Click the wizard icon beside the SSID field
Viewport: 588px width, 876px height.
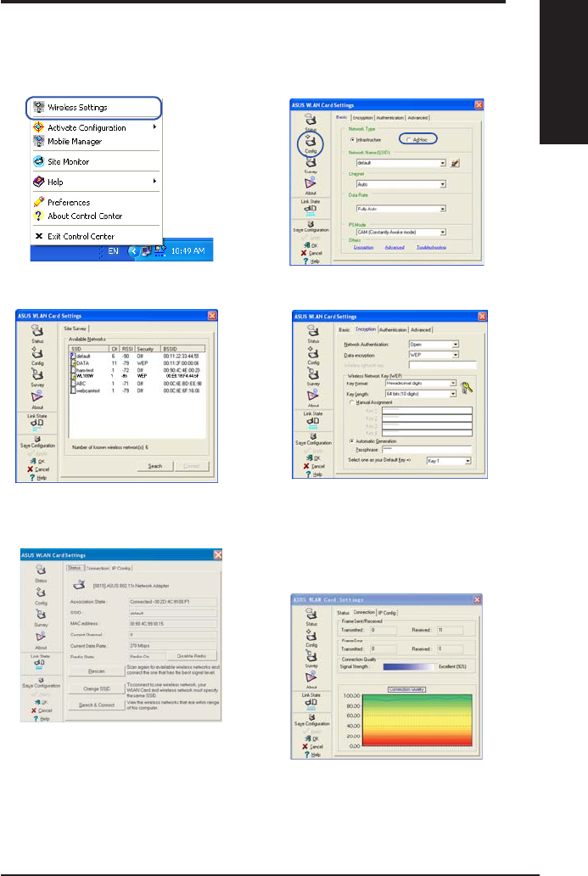click(x=455, y=163)
